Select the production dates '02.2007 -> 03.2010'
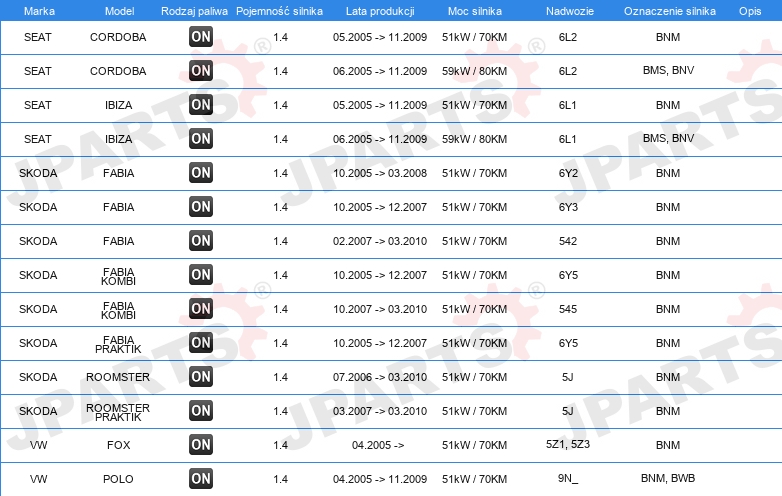Screen dimensions: 782x496 pos(380,241)
